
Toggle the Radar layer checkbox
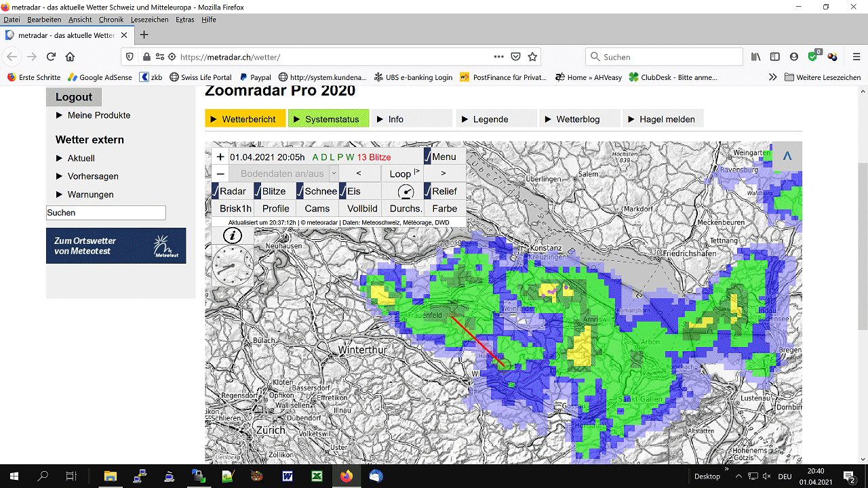[216, 191]
